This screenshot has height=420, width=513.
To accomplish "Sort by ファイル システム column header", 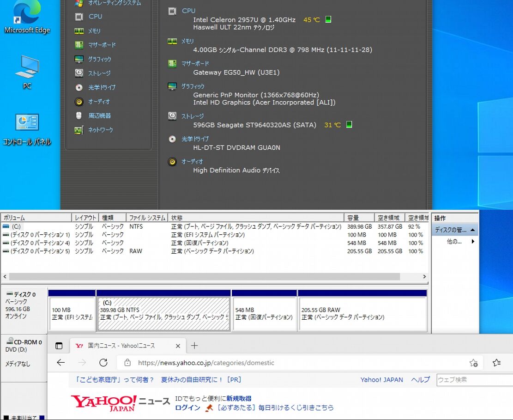I will [x=147, y=218].
